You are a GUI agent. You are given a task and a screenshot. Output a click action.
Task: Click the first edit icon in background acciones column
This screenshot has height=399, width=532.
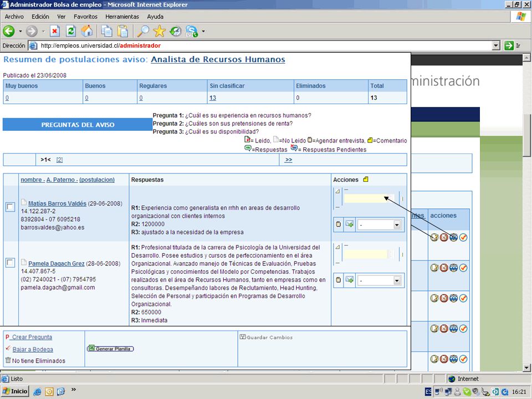[434, 238]
